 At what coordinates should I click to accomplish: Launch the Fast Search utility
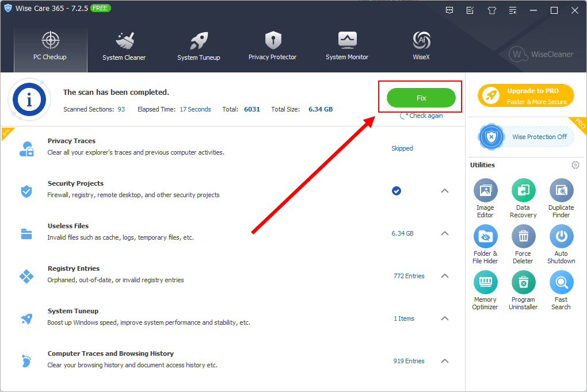pyautogui.click(x=561, y=290)
